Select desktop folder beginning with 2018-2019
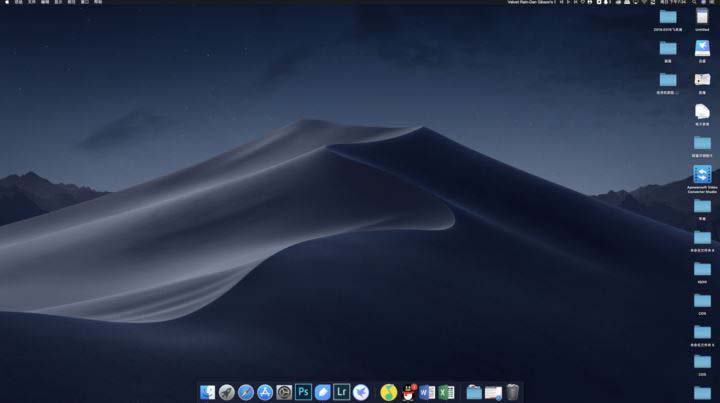This screenshot has height=403, width=720. [x=668, y=17]
